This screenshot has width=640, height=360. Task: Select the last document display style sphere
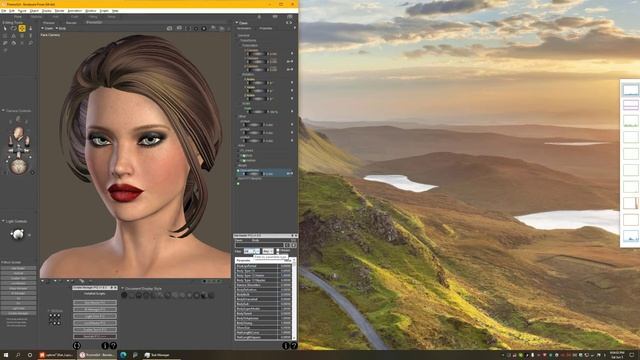click(211, 295)
